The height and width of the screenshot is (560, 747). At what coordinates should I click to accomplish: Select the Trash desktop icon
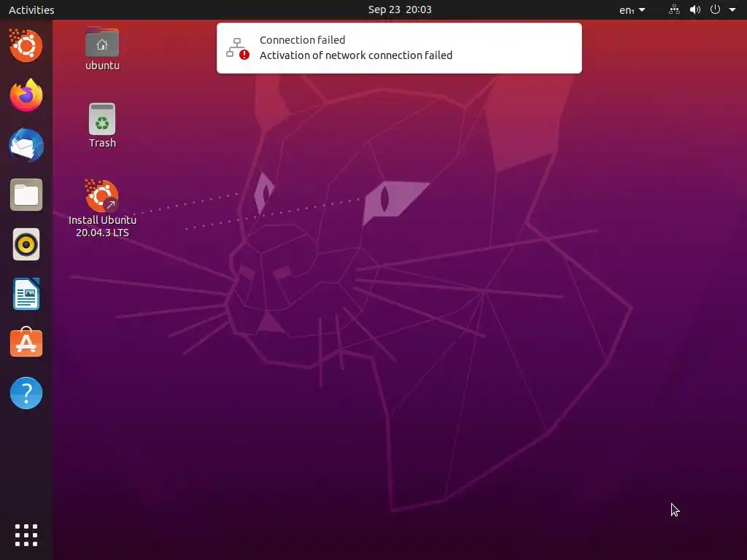tap(102, 125)
